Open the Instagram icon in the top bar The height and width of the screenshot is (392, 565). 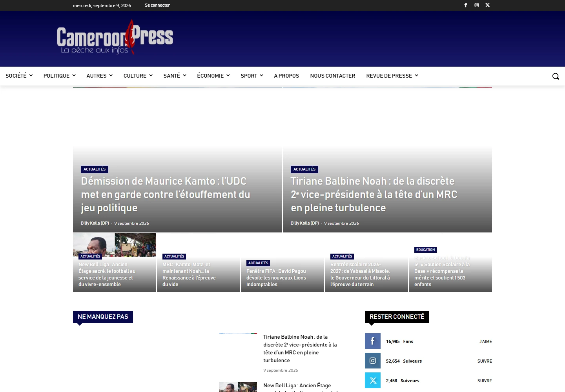click(x=477, y=5)
